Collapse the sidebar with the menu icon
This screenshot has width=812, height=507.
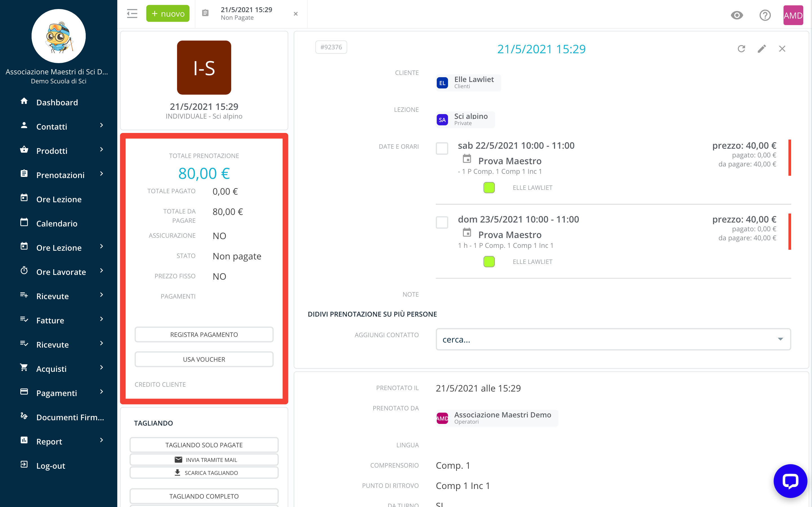[x=132, y=14]
